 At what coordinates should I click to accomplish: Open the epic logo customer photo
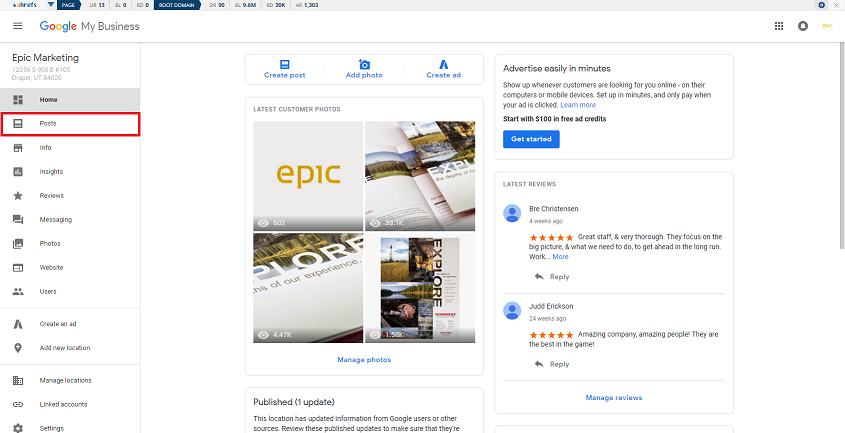coord(308,176)
